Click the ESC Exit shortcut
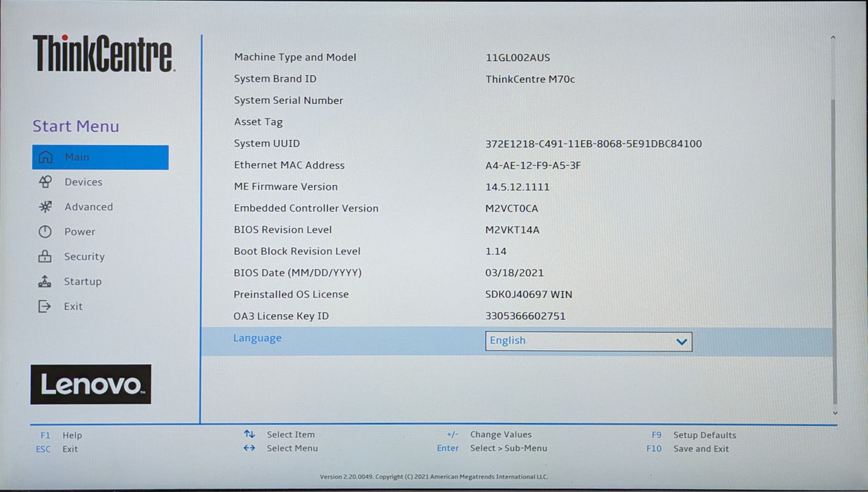Image resolution: width=868 pixels, height=492 pixels. click(x=57, y=449)
